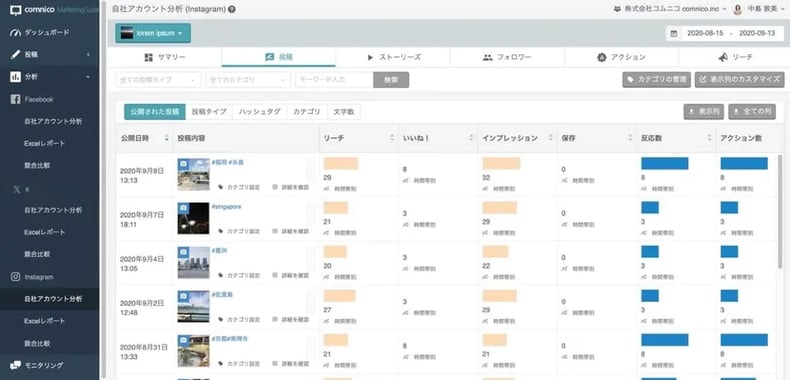This screenshot has width=790, height=380.
Task: Open the 全ての投稿タイプ dropdown filter
Action: [158, 80]
